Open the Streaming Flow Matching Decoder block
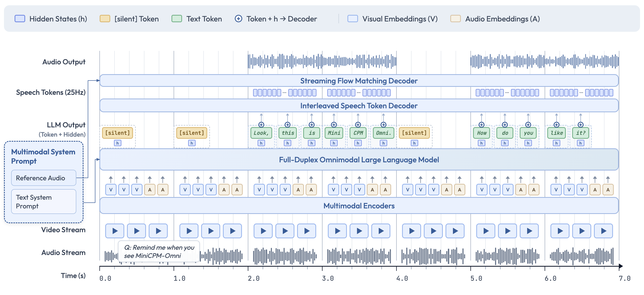 (x=359, y=81)
